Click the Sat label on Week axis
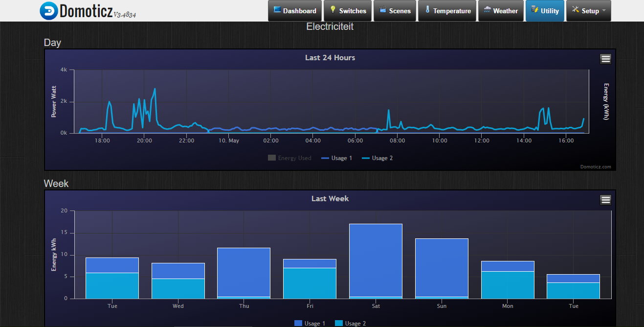The height and width of the screenshot is (327, 644). point(376,306)
